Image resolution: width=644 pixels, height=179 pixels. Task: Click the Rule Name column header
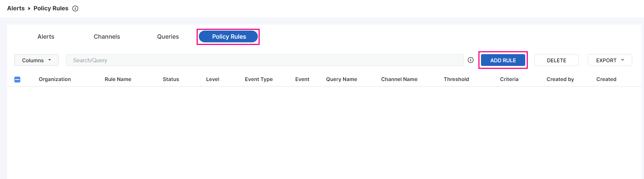click(118, 79)
